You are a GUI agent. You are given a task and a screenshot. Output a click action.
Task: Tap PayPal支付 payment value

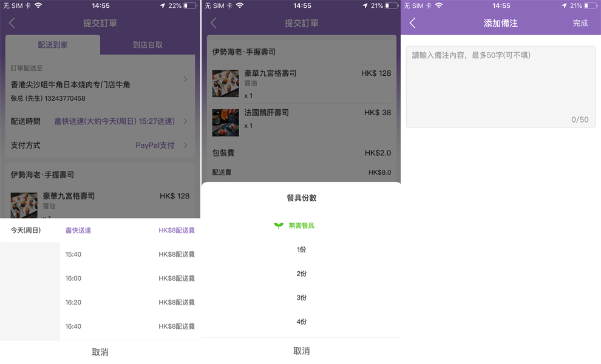(x=155, y=145)
